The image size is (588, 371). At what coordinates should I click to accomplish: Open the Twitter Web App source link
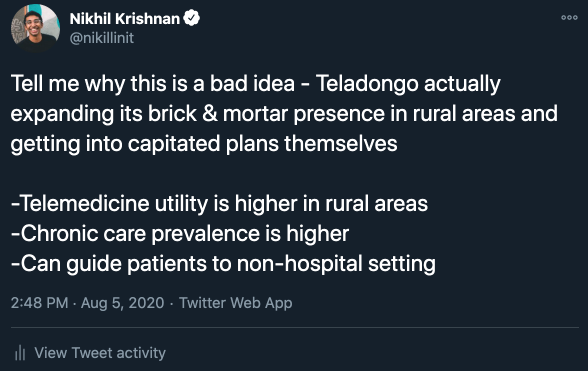(x=235, y=302)
